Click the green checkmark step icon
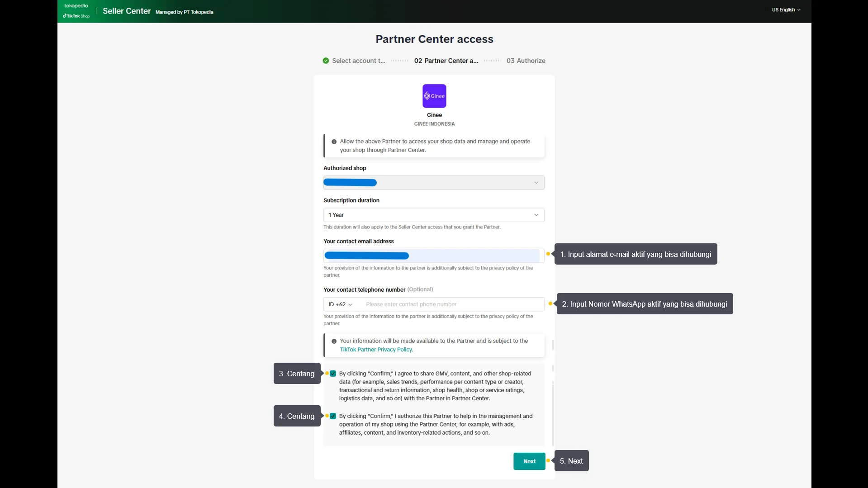This screenshot has height=488, width=868. click(326, 61)
